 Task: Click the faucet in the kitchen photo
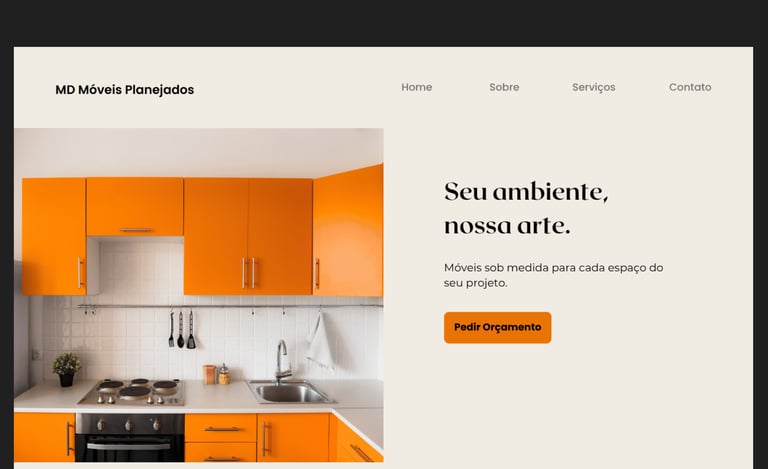pos(281,361)
